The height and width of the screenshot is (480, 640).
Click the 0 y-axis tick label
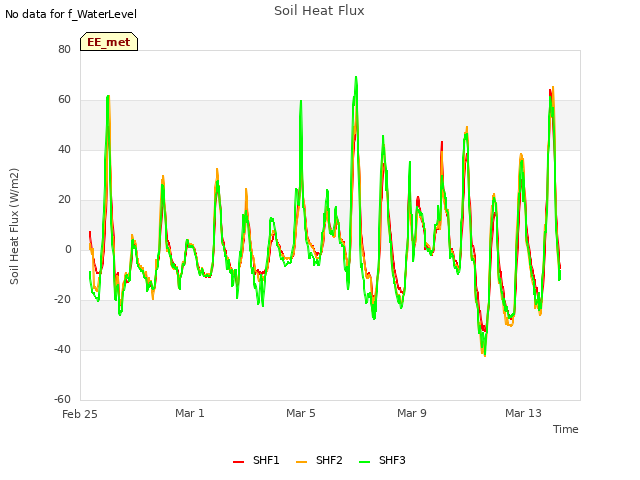68,249
